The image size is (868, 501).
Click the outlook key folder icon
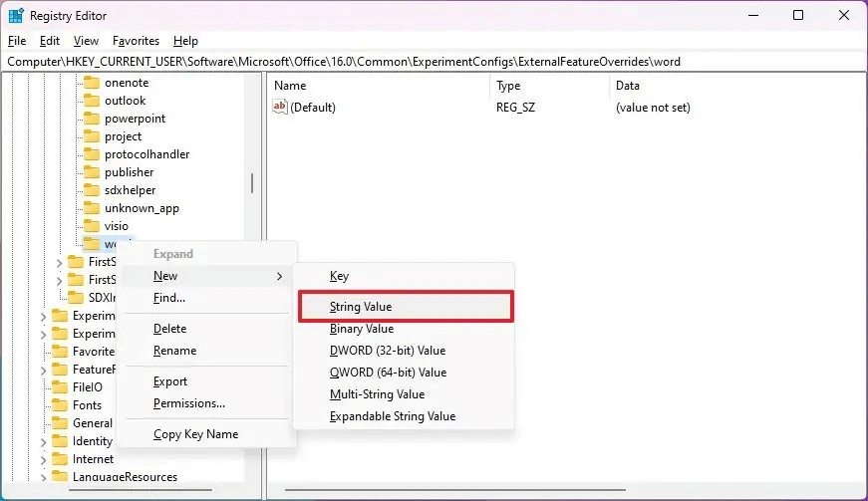(x=91, y=101)
